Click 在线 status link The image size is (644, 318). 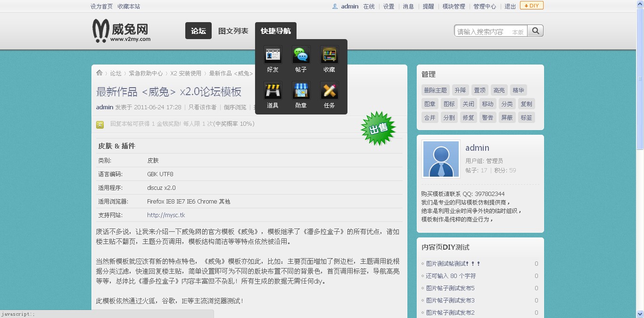pyautogui.click(x=369, y=7)
